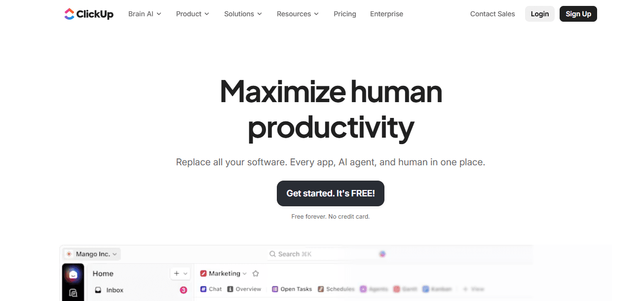The height and width of the screenshot is (301, 644).
Task: Click the Get started. It's FREE button
Action: point(330,193)
